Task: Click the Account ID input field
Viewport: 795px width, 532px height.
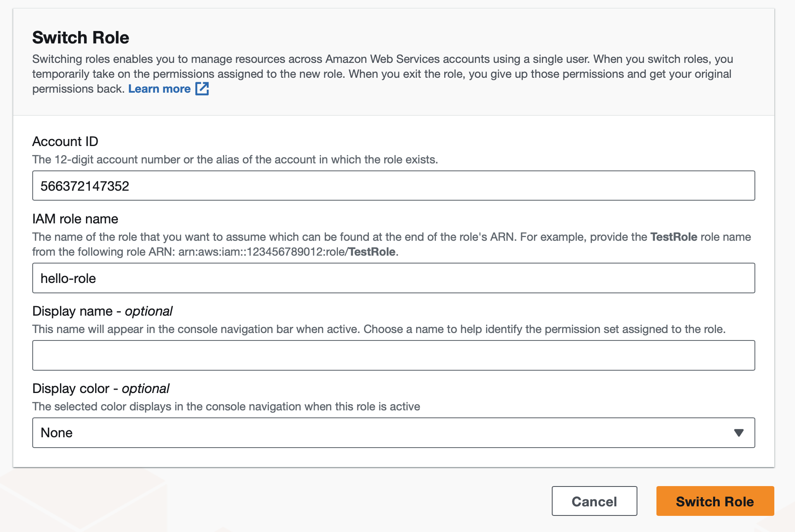Action: [393, 186]
